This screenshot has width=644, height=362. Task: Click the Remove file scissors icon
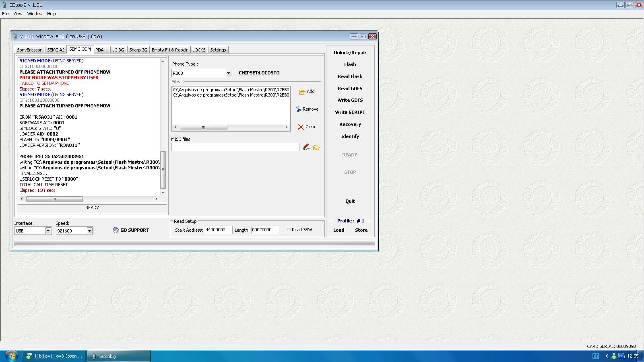[299, 109]
